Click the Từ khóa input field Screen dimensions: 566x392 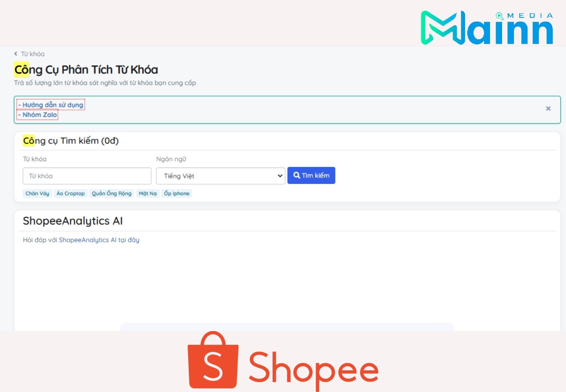coord(86,175)
